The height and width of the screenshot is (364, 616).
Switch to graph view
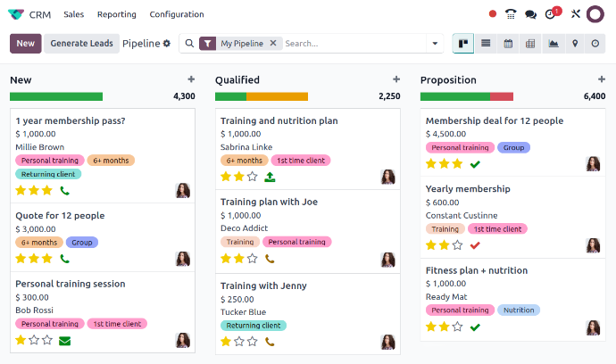pyautogui.click(x=553, y=43)
